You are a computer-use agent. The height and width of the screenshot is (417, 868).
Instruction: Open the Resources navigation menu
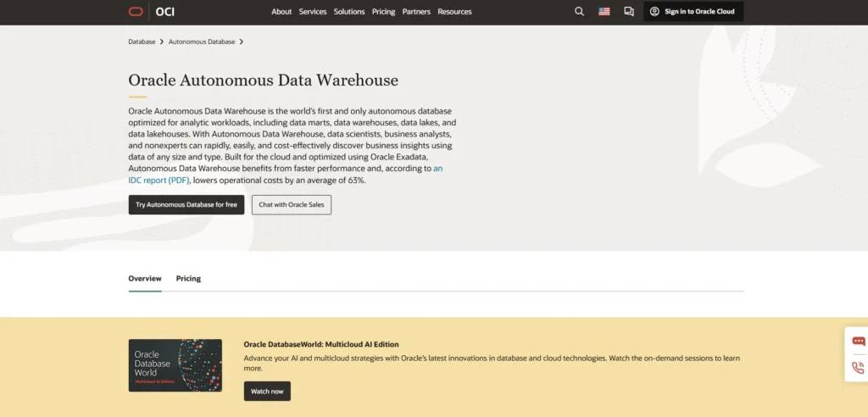(454, 12)
